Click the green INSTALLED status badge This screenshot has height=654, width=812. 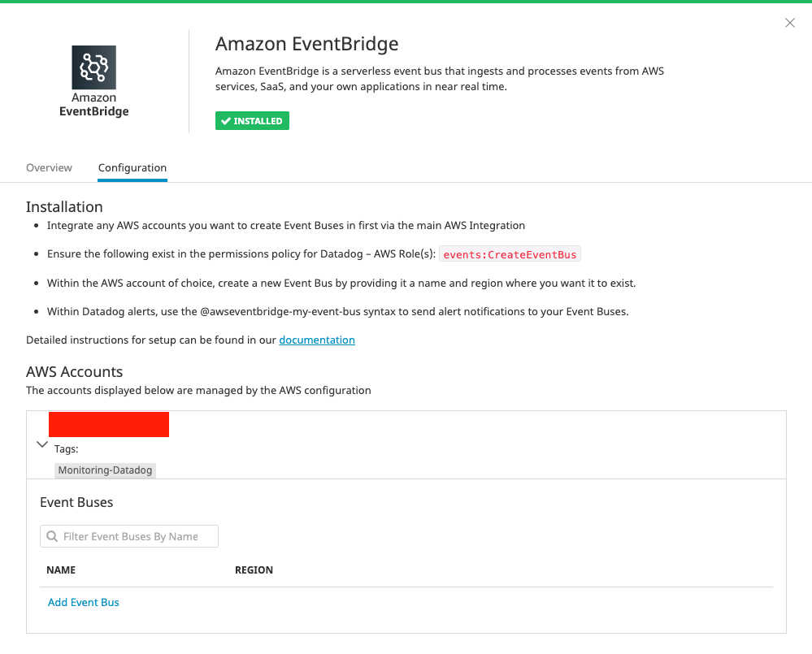tap(253, 120)
